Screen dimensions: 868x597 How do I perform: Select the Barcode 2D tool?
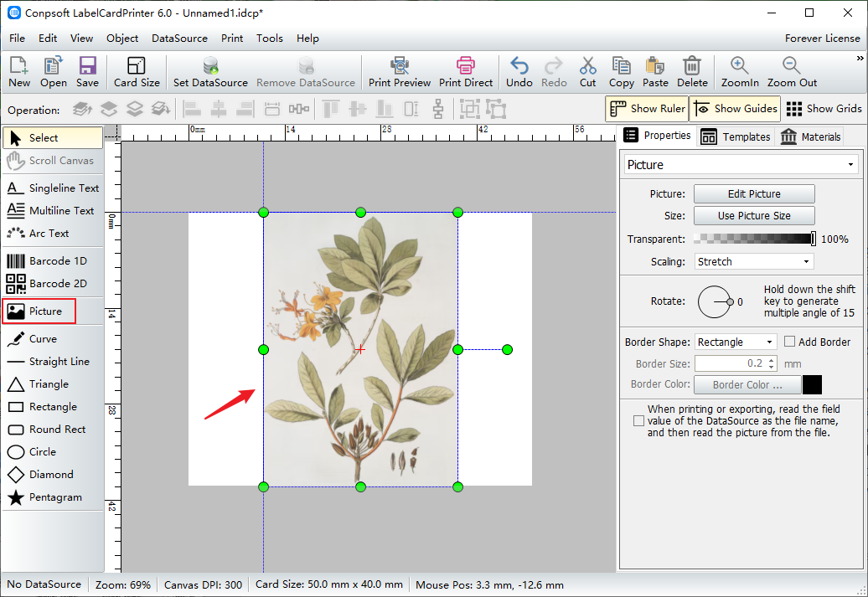click(53, 284)
